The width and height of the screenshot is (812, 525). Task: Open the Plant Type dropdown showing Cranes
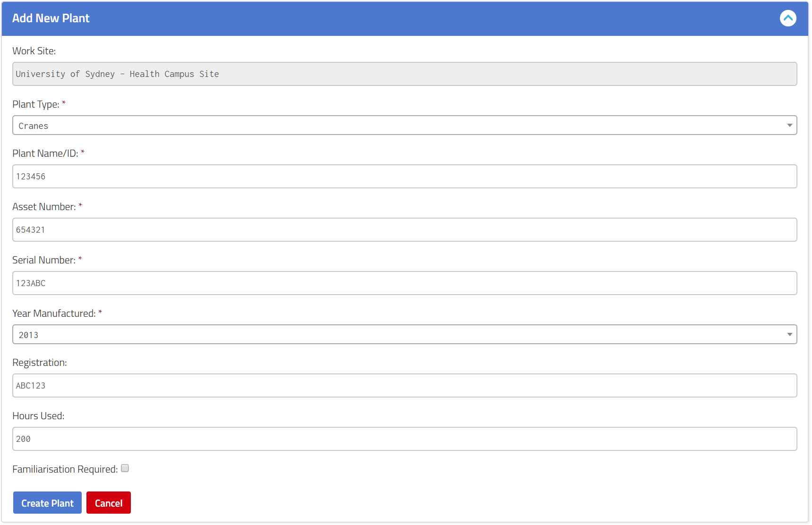404,125
